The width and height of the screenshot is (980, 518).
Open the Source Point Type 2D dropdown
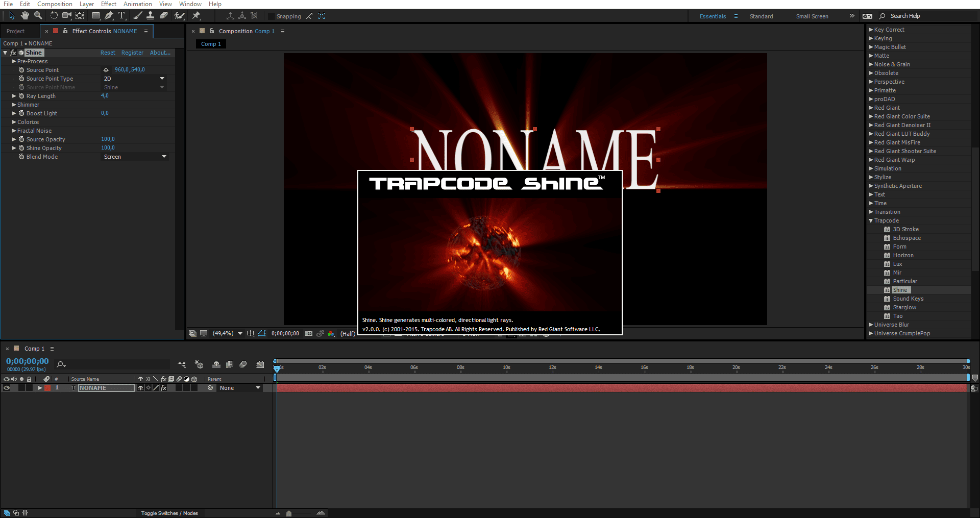click(x=134, y=79)
